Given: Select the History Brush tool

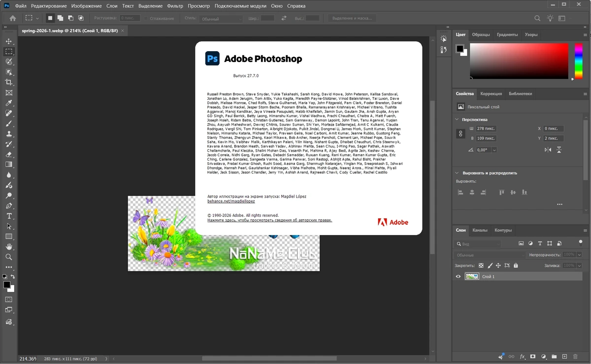Looking at the screenshot, I should (x=9, y=144).
